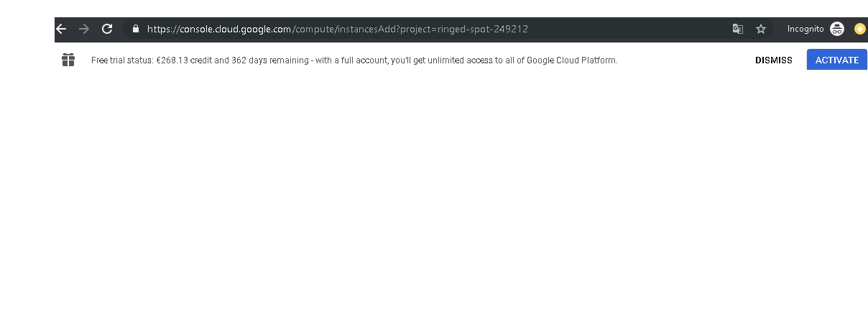Click the translate page icon
Viewport: 868px width, 331px height.
(738, 29)
